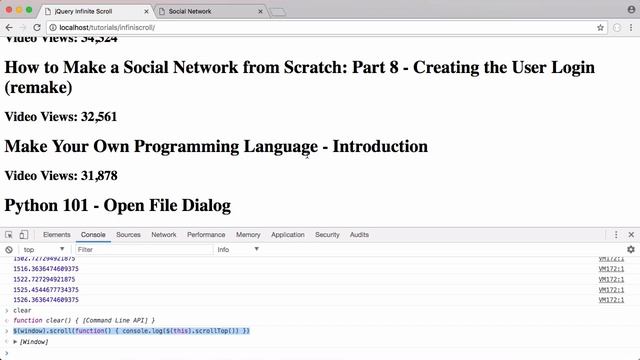
Task: Click the 'clear' console command entry
Action: [x=22, y=311]
